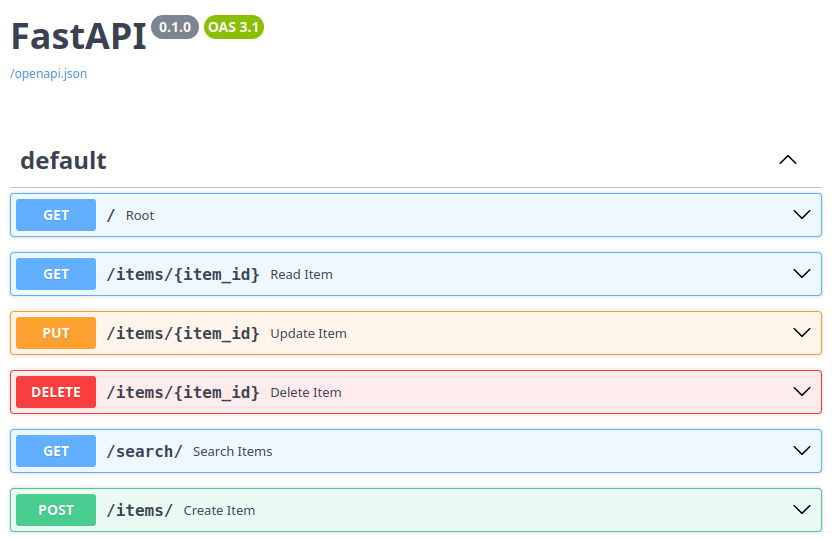The height and width of the screenshot is (538, 834).
Task: Click the 0.1.0 version badge
Action: [x=175, y=27]
